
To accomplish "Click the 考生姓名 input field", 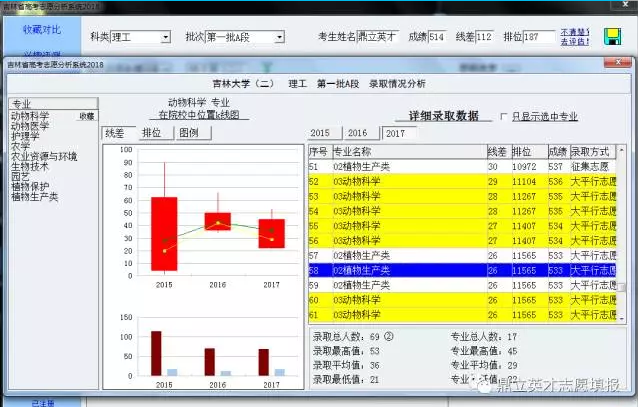I will (378, 37).
